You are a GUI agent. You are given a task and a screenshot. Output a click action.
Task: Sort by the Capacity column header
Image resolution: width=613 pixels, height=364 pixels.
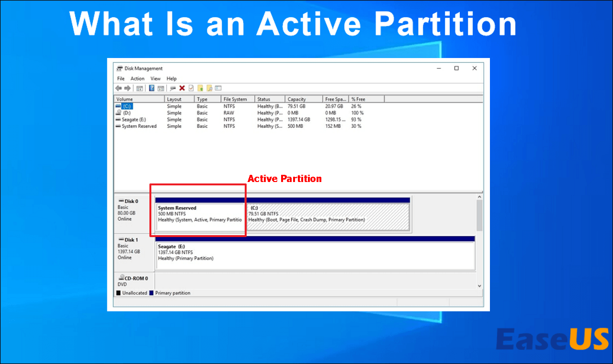coord(296,99)
